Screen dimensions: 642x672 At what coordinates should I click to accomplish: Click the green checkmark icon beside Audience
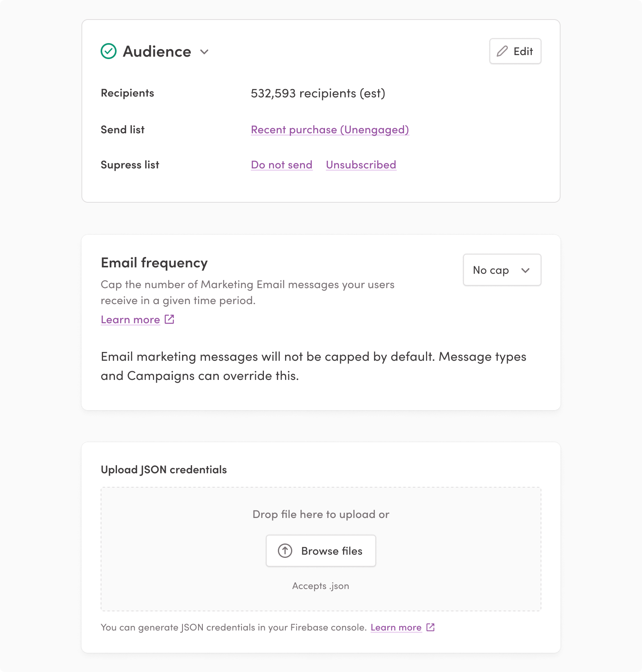109,51
